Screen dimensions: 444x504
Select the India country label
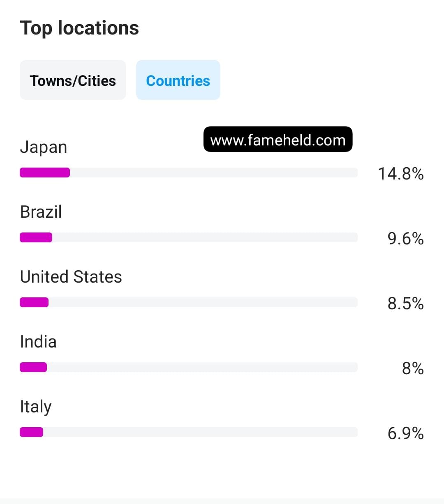pyautogui.click(x=38, y=342)
